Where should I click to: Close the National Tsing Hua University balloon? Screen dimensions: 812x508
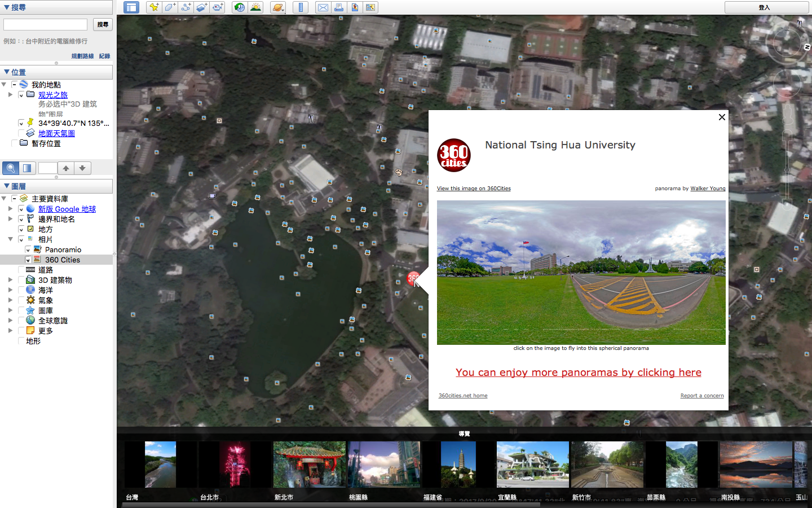coord(722,117)
